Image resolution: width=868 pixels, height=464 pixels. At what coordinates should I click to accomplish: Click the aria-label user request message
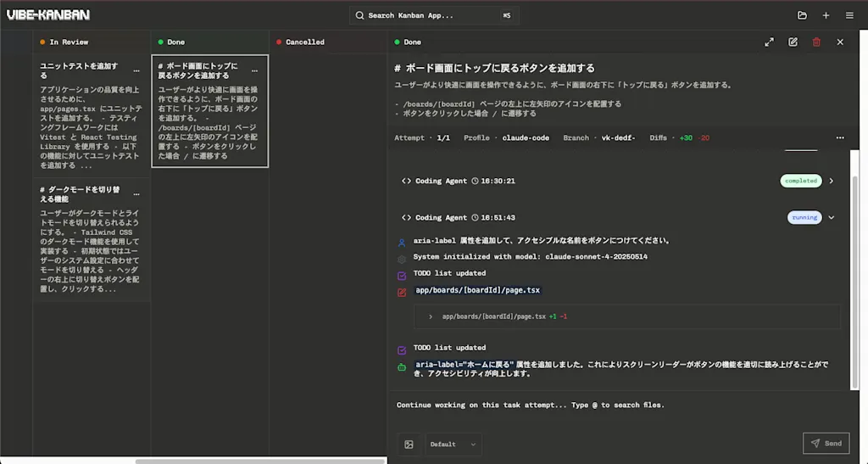click(542, 240)
